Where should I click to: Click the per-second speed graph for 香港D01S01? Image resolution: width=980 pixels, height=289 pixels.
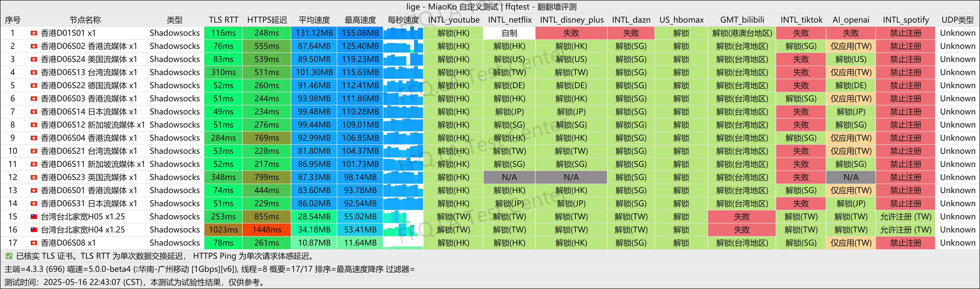coord(403,33)
